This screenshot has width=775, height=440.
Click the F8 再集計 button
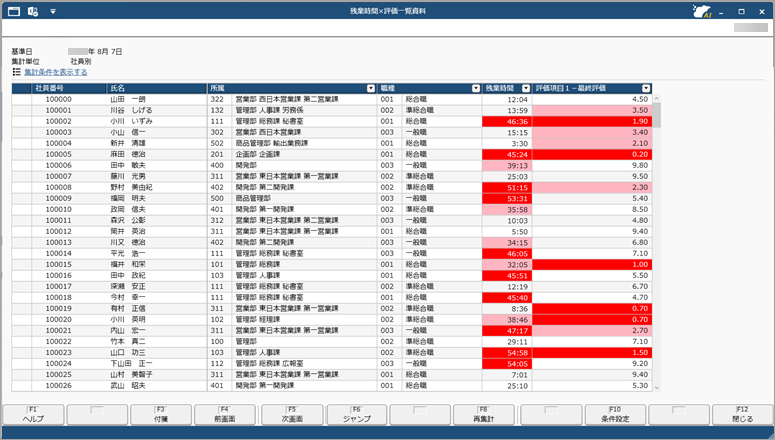pos(483,414)
